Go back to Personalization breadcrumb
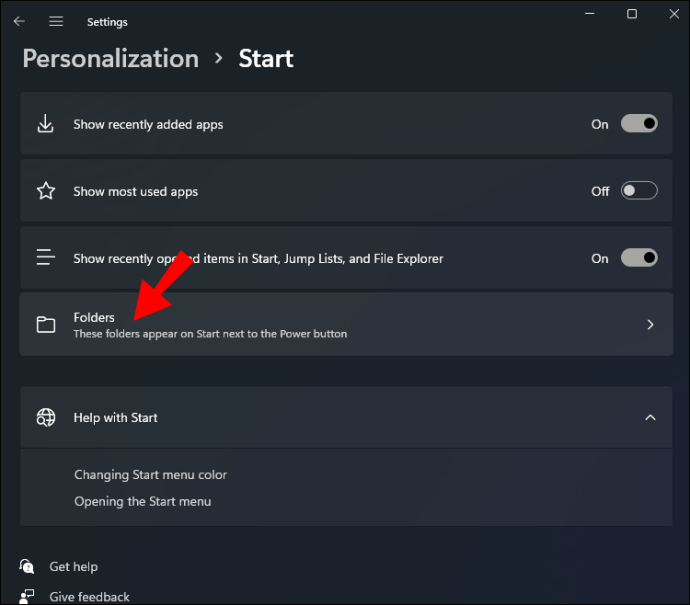 click(110, 58)
